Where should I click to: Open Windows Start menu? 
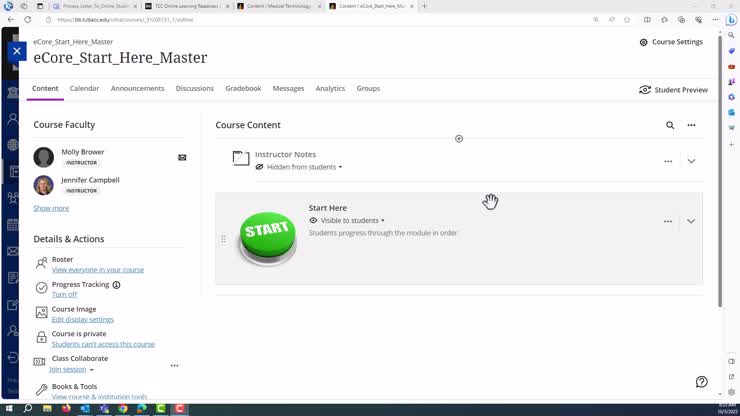pyautogui.click(x=8, y=408)
